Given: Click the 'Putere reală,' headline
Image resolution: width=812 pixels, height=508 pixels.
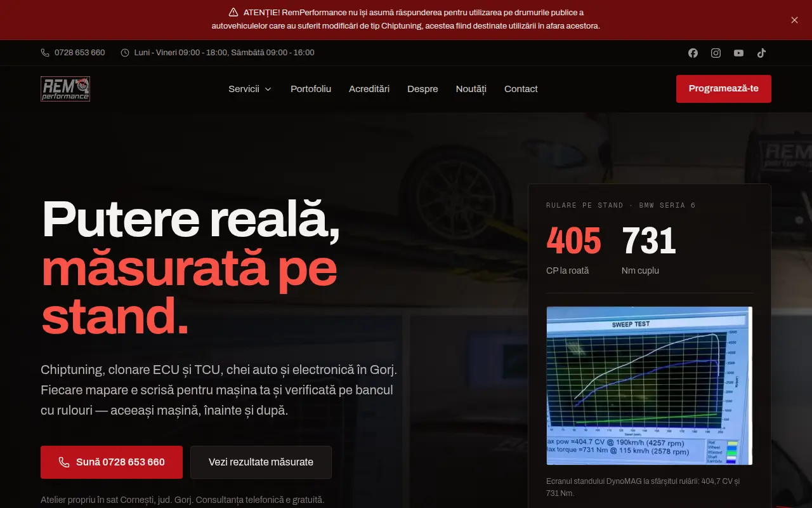Looking at the screenshot, I should [x=191, y=219].
